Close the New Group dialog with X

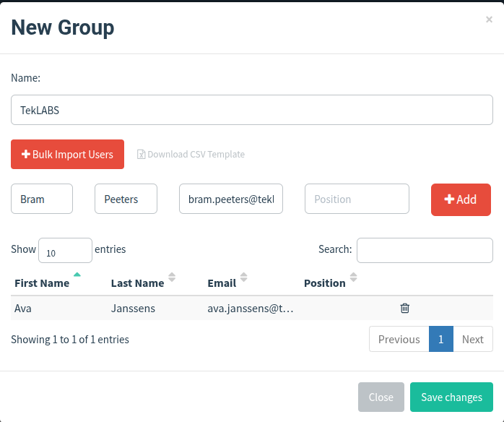click(489, 20)
